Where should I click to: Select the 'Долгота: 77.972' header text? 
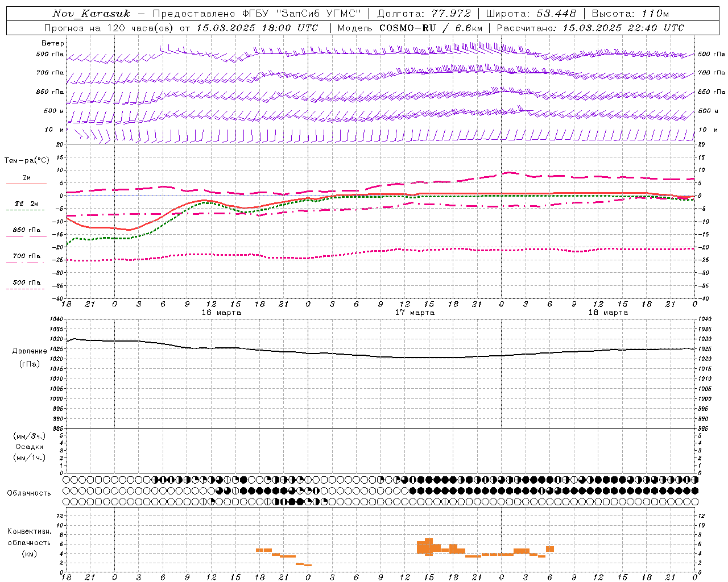[424, 14]
